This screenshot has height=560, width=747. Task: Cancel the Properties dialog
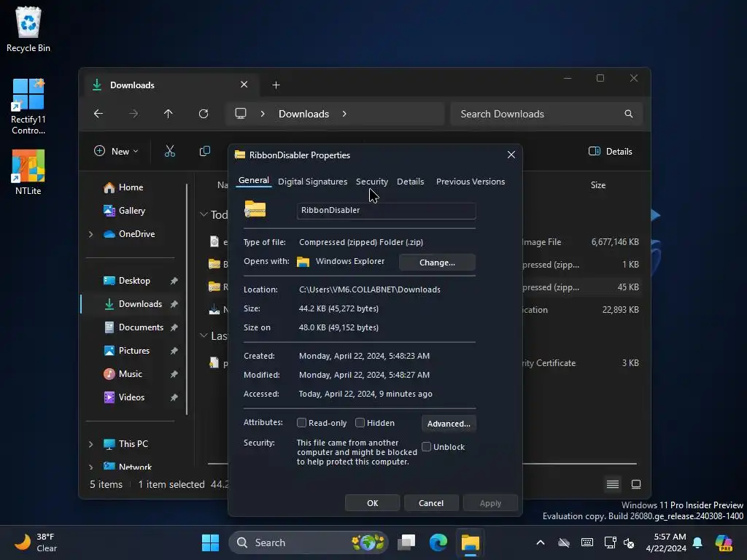[431, 503]
